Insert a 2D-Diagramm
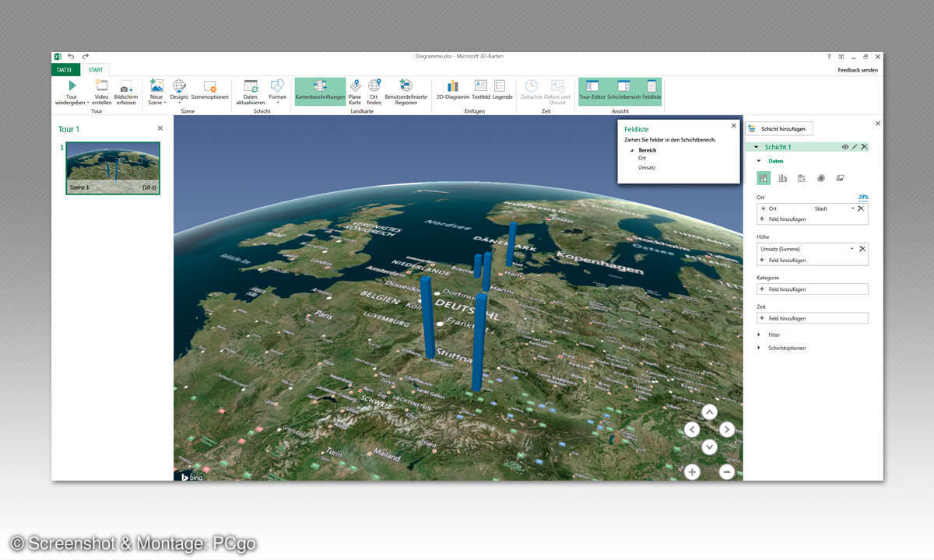Image resolution: width=934 pixels, height=560 pixels. point(452,90)
